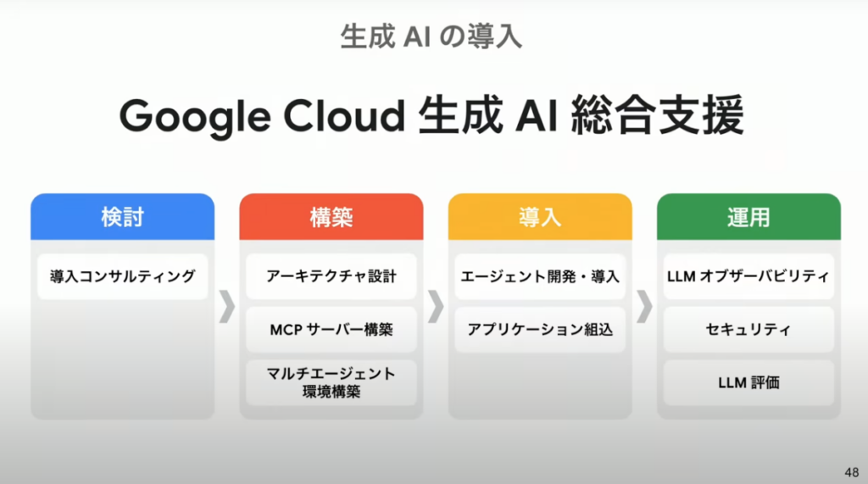Viewport: 868px width, 484px height.
Task: Open the アーキテクチャ設計 card
Action: coord(331,276)
